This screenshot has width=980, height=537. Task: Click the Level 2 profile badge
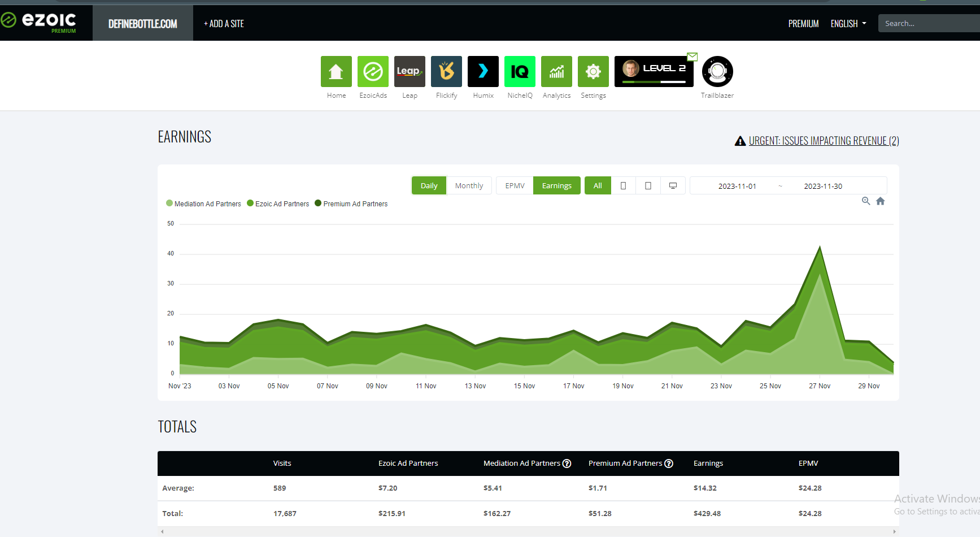[654, 71]
